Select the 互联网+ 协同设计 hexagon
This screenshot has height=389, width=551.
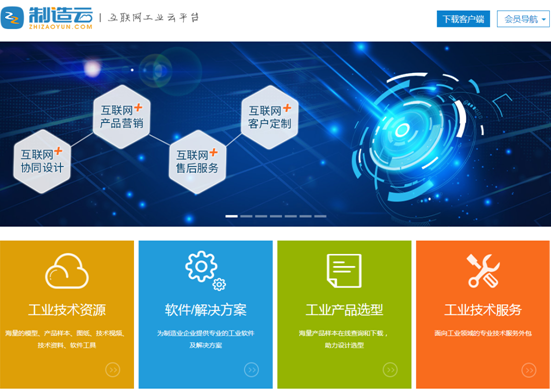pos(42,161)
